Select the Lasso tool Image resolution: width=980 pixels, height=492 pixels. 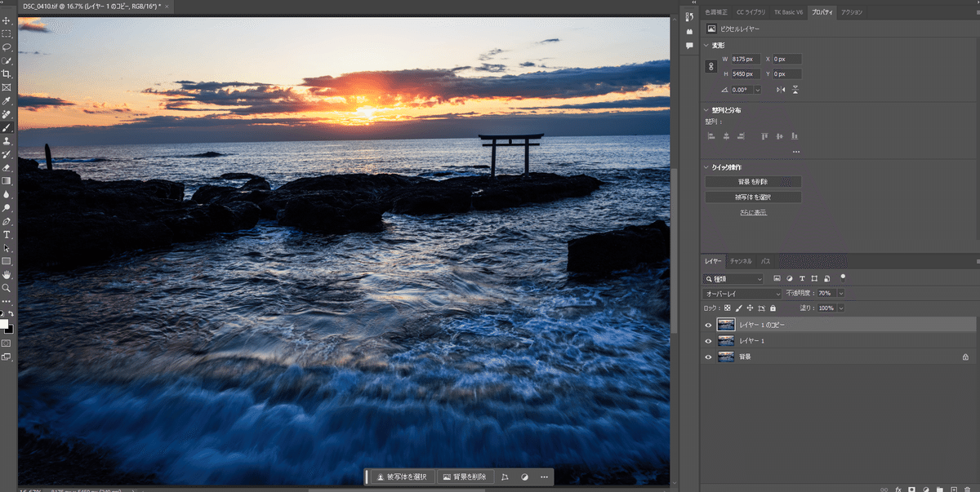tap(7, 47)
